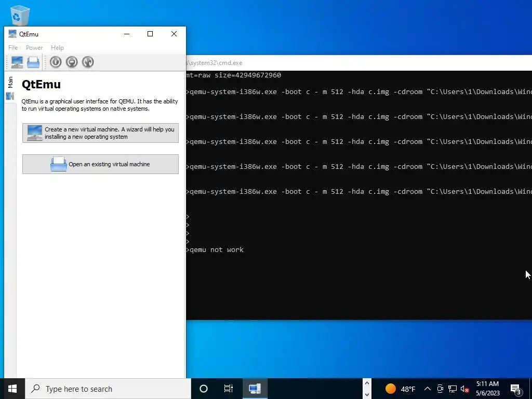Open the Windows Start menu
Image resolution: width=532 pixels, height=399 pixels.
point(12,389)
